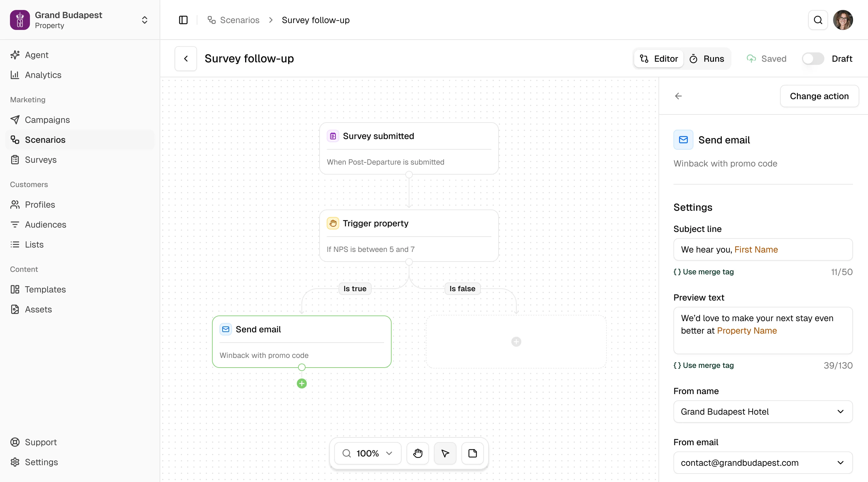Viewport: 868px width, 482px height.
Task: Click the back chevron beside Survey follow-up
Action: coord(186,59)
